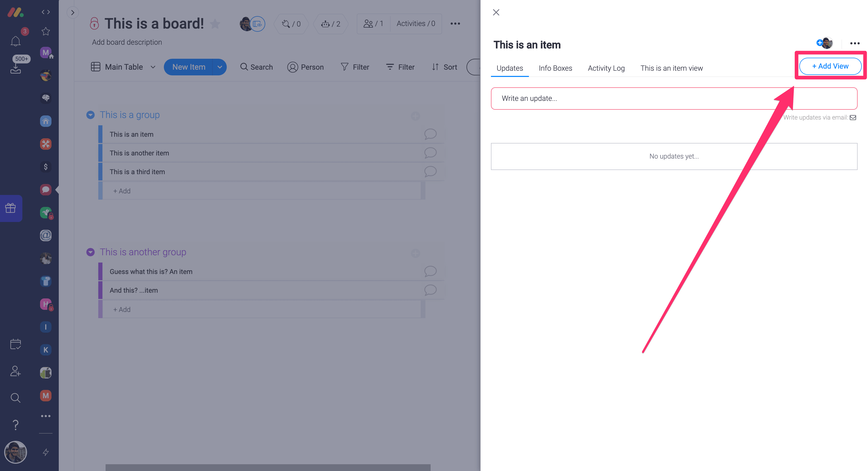Open board members count

373,24
